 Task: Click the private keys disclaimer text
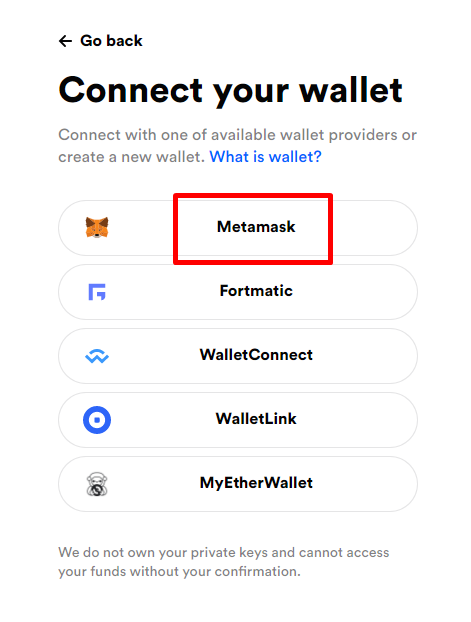click(224, 562)
